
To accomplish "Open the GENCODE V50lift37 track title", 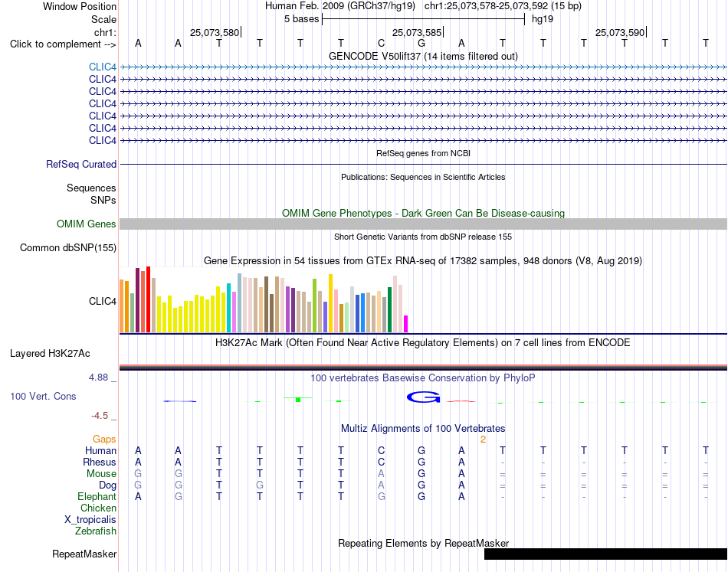I will tap(423, 56).
